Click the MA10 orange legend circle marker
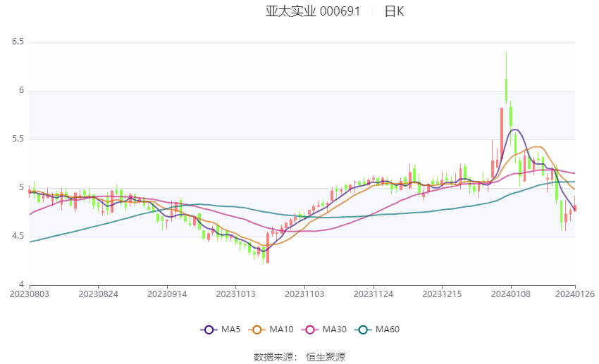The height and width of the screenshot is (364, 599). click(x=257, y=330)
